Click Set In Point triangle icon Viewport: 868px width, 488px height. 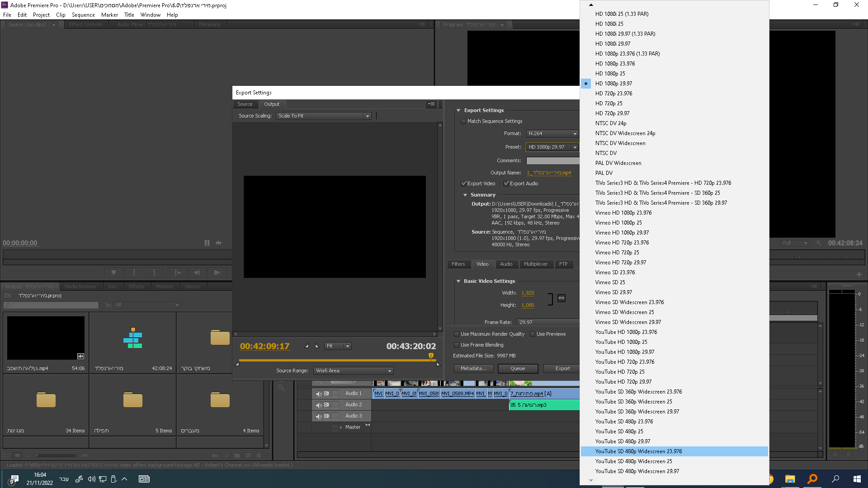coord(307,346)
